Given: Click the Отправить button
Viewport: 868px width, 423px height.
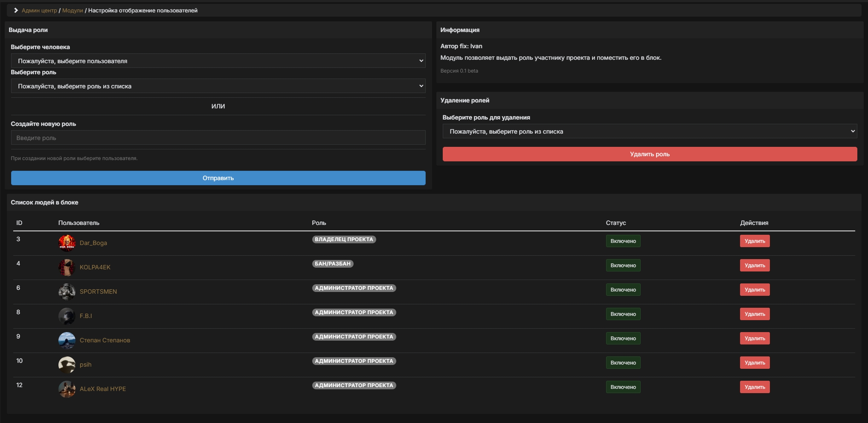Looking at the screenshot, I should point(218,178).
